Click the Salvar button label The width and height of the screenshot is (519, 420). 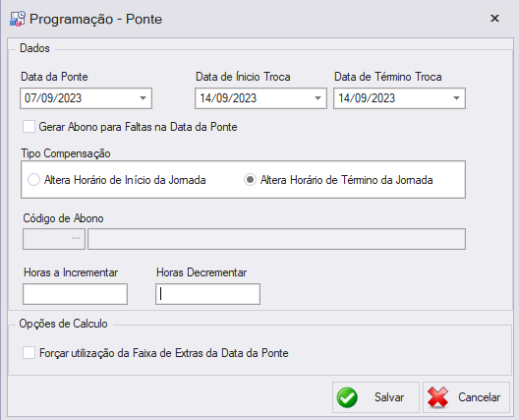pos(389,397)
